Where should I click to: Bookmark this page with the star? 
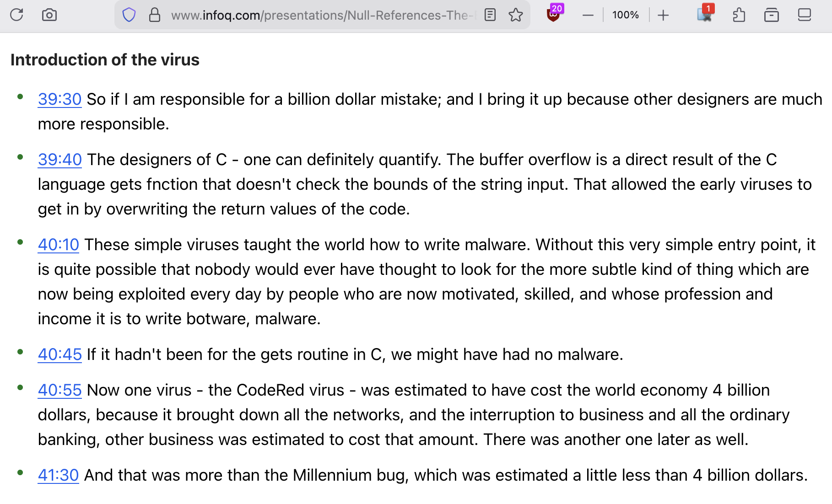516,15
